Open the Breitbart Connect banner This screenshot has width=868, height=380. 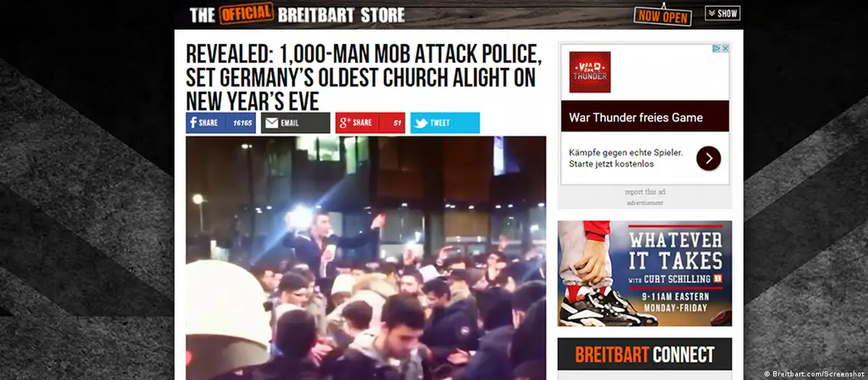pyautogui.click(x=644, y=355)
